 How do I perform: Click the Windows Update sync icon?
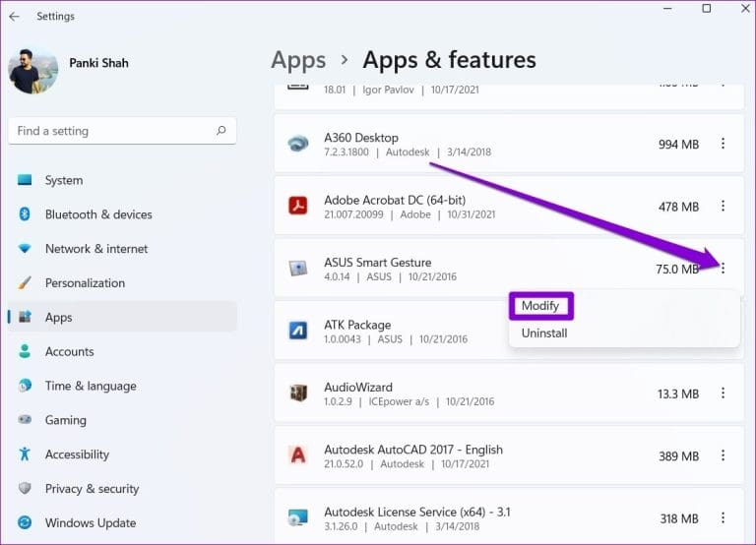pos(25,522)
